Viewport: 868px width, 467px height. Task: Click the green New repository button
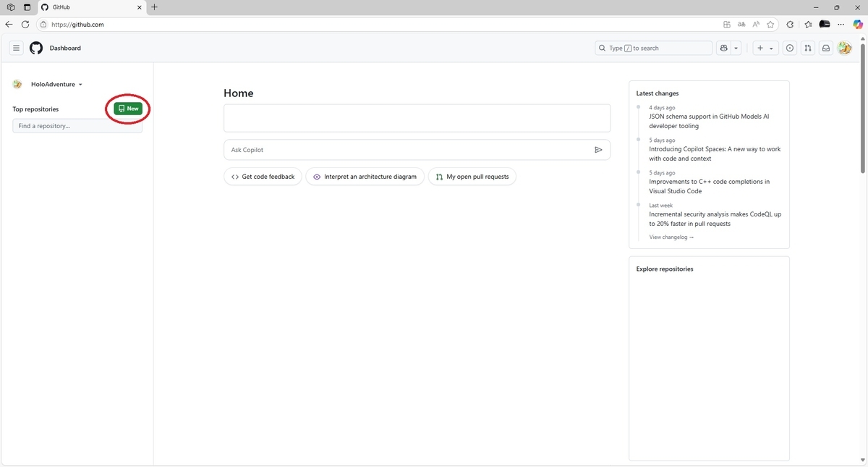pyautogui.click(x=127, y=108)
